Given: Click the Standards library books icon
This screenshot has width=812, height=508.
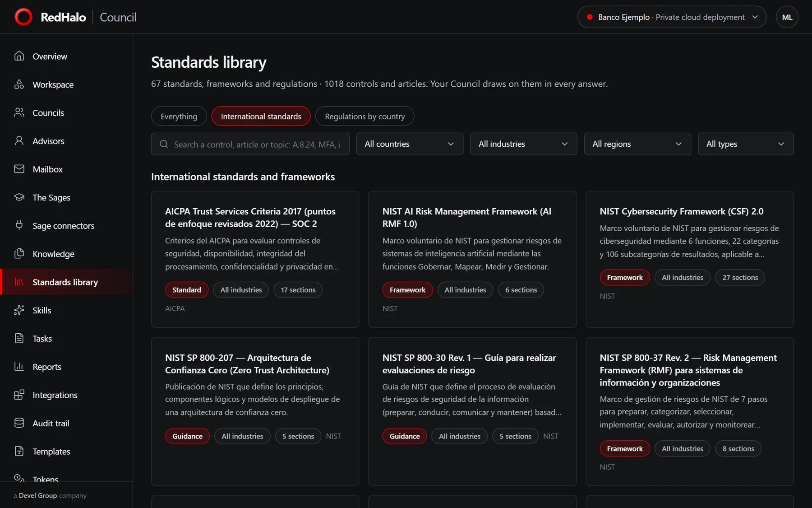Looking at the screenshot, I should [19, 282].
